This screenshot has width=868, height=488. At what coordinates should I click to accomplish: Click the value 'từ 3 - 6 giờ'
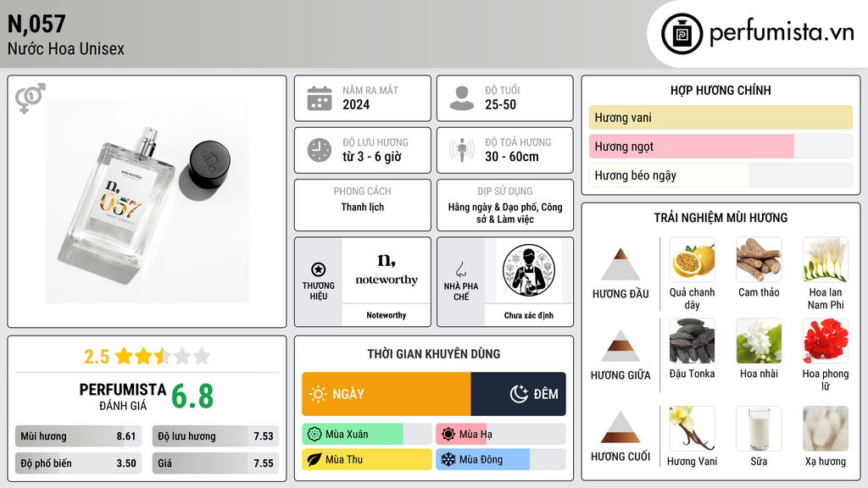pos(372,157)
